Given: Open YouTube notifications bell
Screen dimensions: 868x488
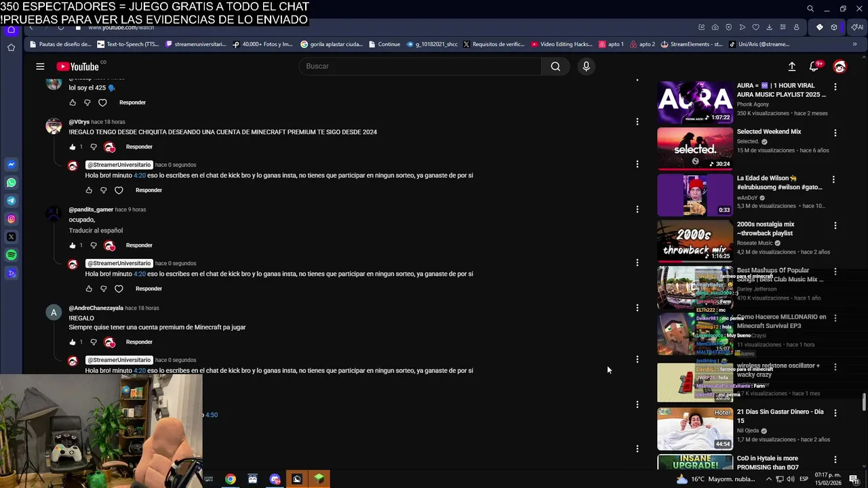Looking at the screenshot, I should pyautogui.click(x=814, y=66).
